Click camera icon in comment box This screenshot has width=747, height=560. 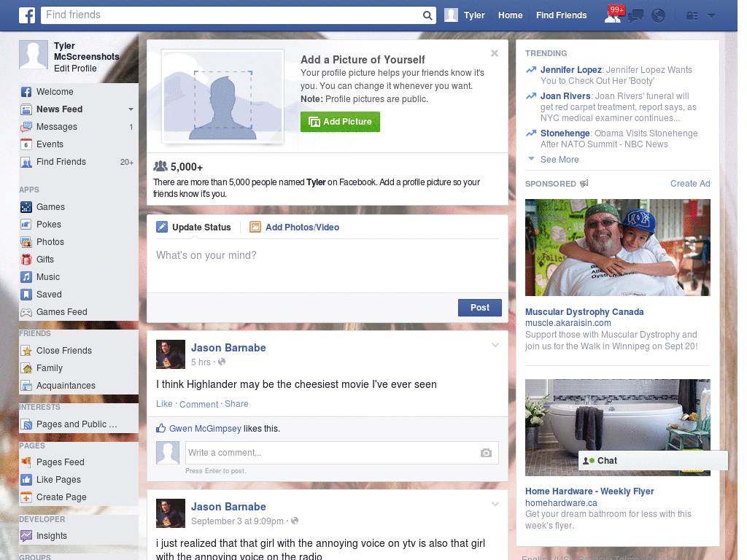click(486, 453)
